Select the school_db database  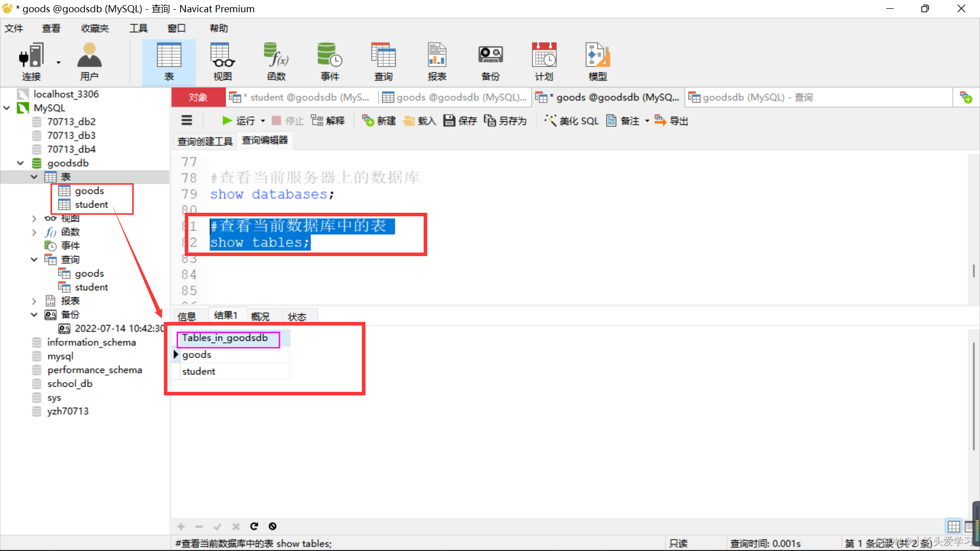point(69,384)
